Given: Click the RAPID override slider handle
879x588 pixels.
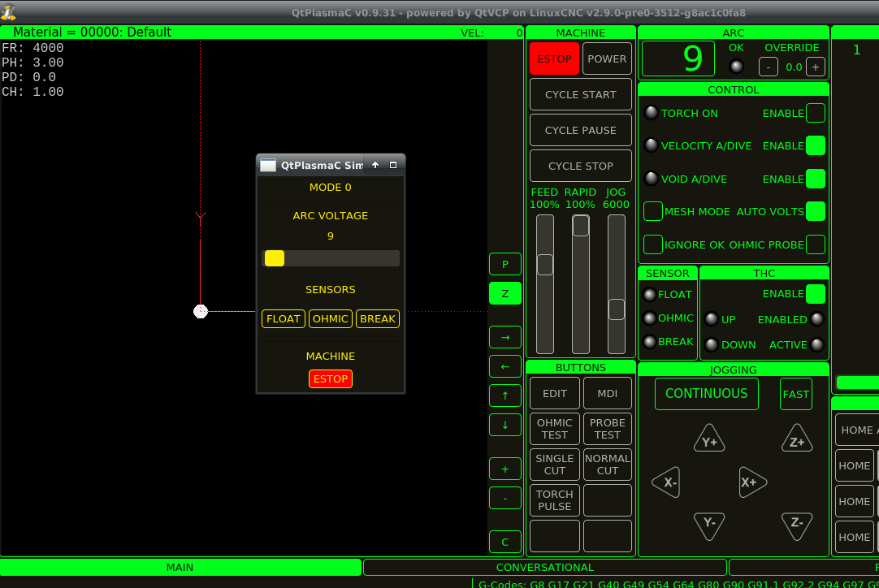Looking at the screenshot, I should pyautogui.click(x=580, y=225).
